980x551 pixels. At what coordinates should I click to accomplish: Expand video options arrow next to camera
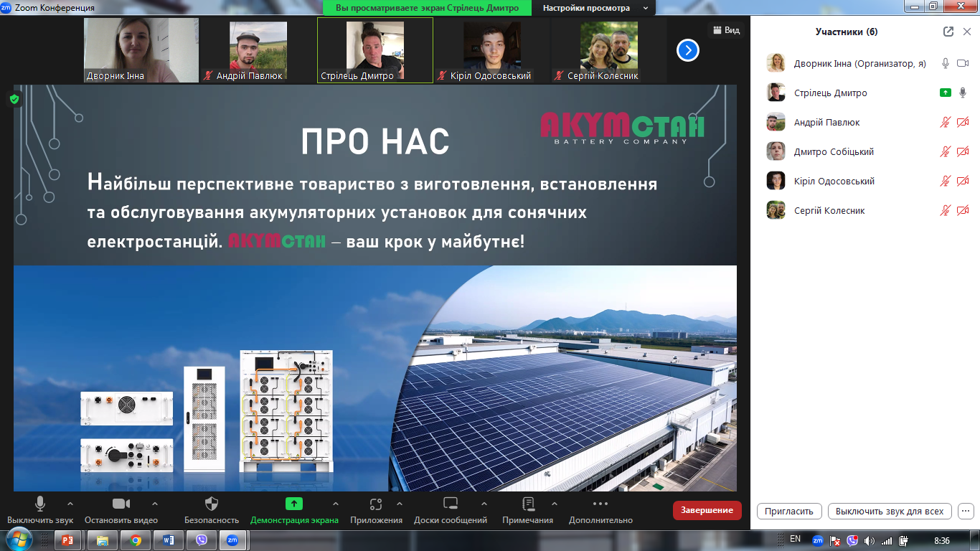click(x=155, y=504)
